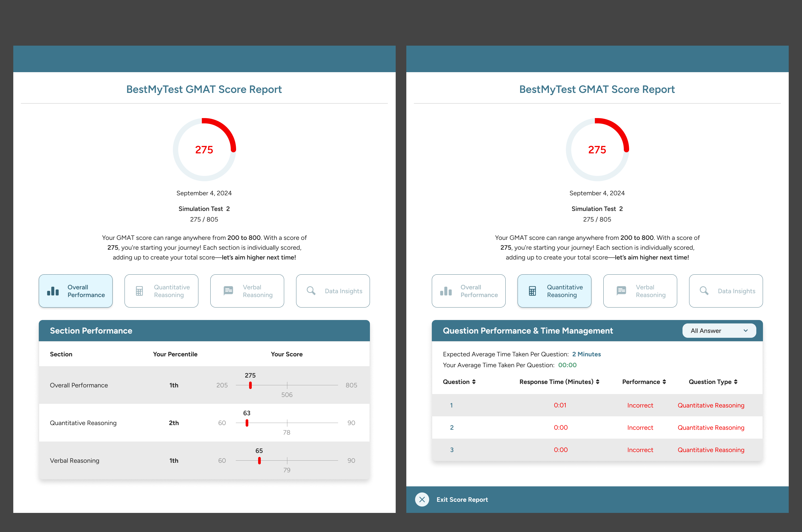
Task: Click magnifier icon in right panel Data Insights tab
Action: click(x=704, y=291)
